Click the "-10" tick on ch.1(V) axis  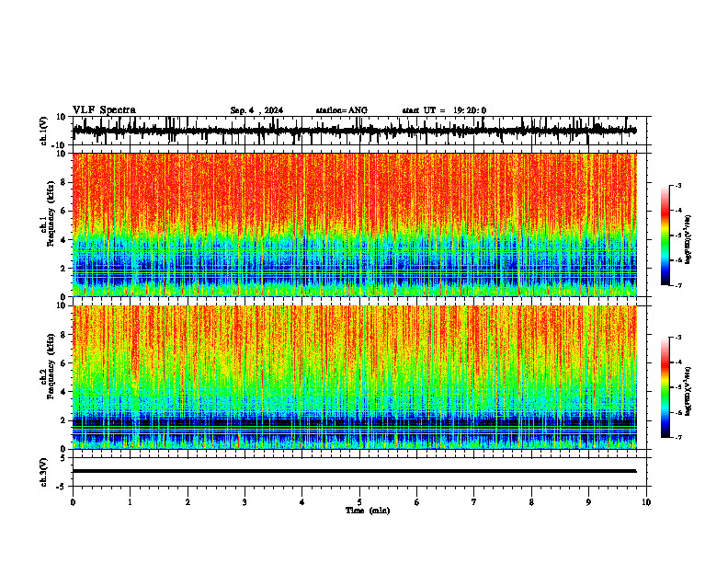point(60,145)
